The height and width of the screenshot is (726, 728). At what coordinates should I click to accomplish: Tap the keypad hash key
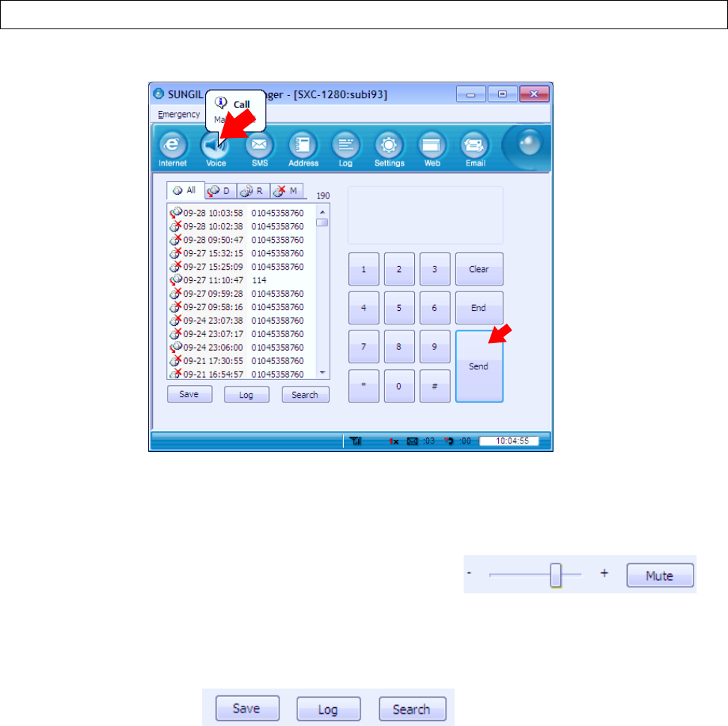(x=435, y=386)
